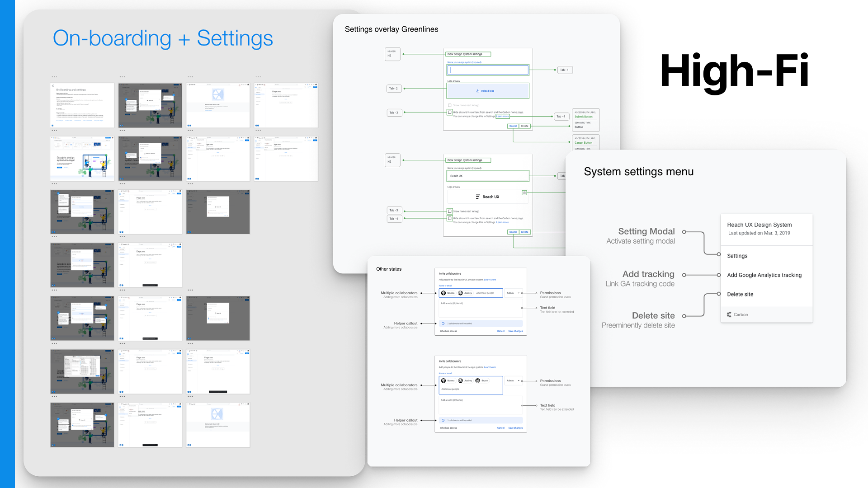Choose 'Add Google Analytics tracking' menu item
The height and width of the screenshot is (488, 868).
(x=764, y=275)
